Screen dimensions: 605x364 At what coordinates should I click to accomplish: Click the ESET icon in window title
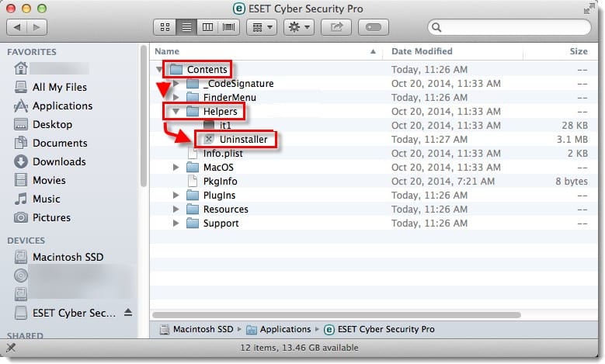pos(239,9)
